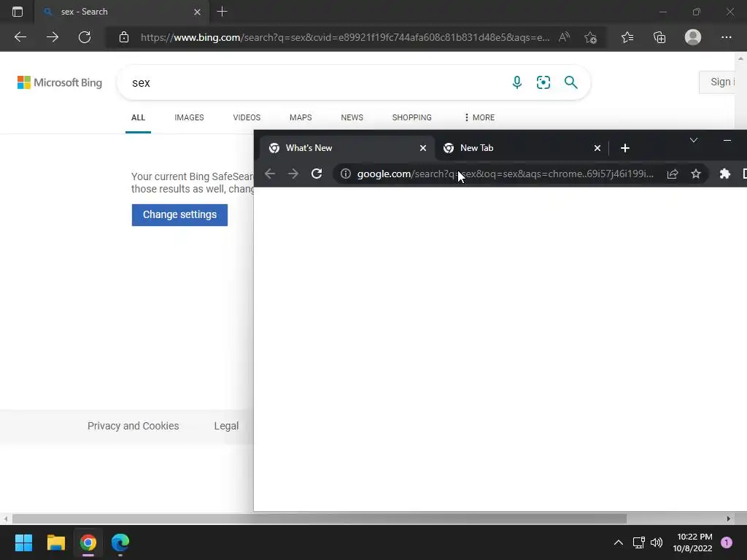This screenshot has width=747, height=560.
Task: Click Chrome back arrow
Action: 270,174
